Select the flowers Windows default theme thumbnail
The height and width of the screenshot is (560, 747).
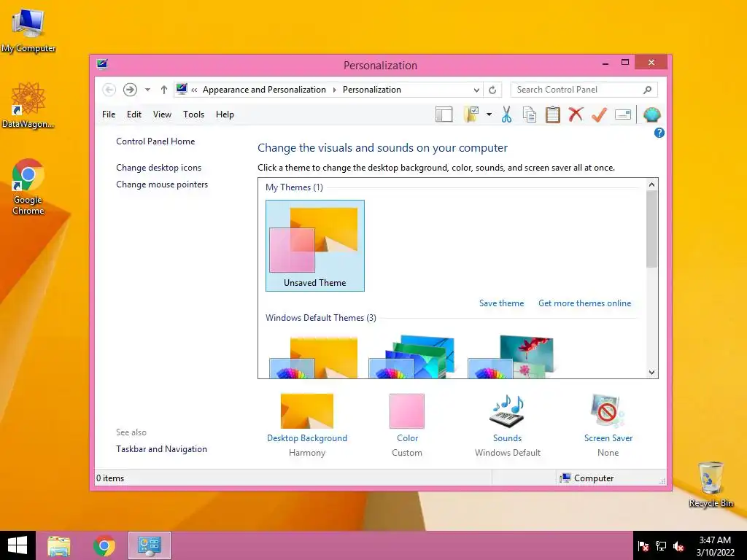(511, 357)
